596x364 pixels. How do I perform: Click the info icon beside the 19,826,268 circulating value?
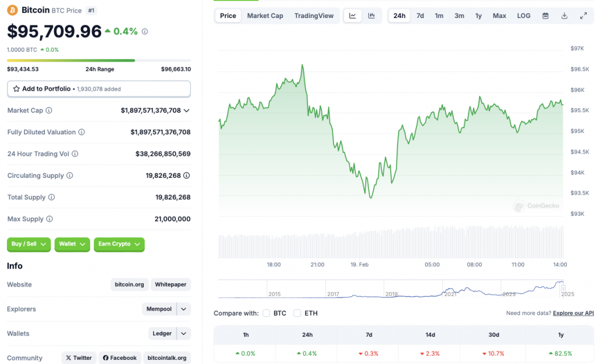click(187, 176)
